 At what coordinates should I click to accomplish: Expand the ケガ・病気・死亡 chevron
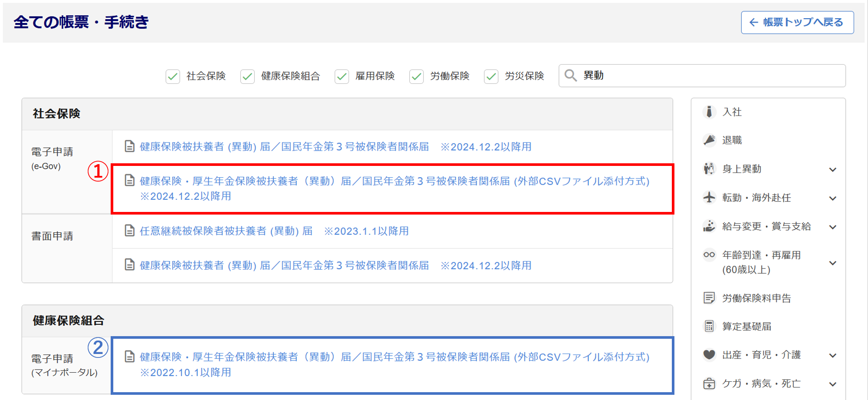point(832,384)
